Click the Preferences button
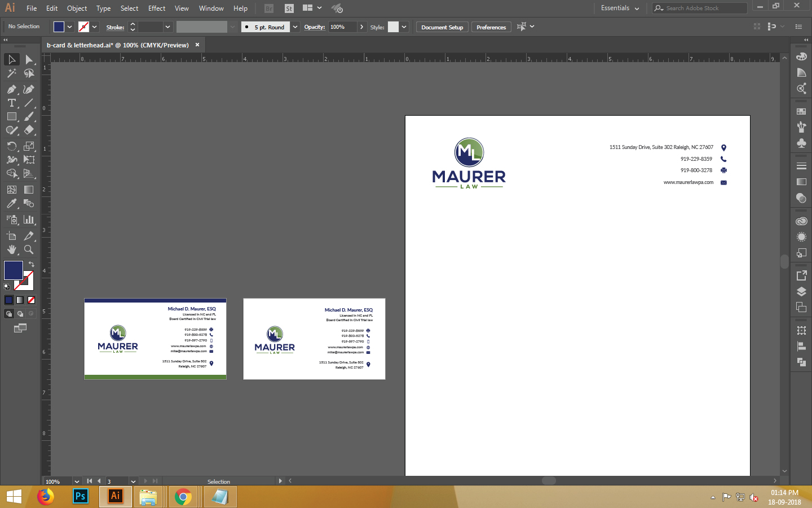 coord(491,27)
